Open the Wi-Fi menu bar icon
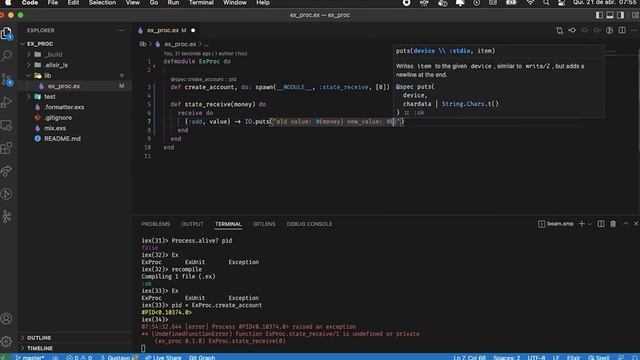640x360 pixels. tap(530, 3)
